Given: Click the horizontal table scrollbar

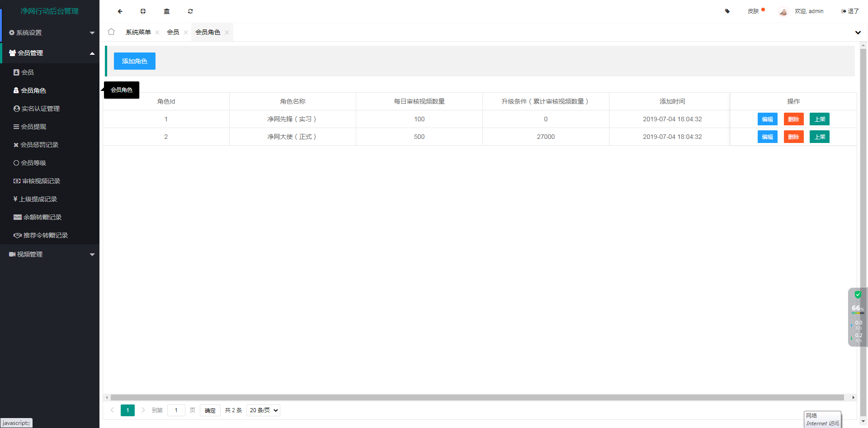Looking at the screenshot, I should pyautogui.click(x=477, y=397).
